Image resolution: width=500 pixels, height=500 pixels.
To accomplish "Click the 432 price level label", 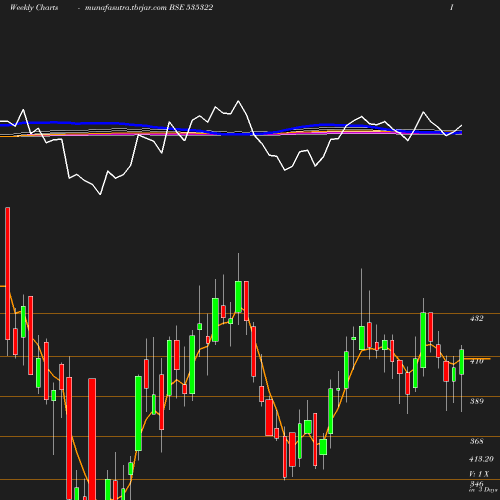I will 476,318.
